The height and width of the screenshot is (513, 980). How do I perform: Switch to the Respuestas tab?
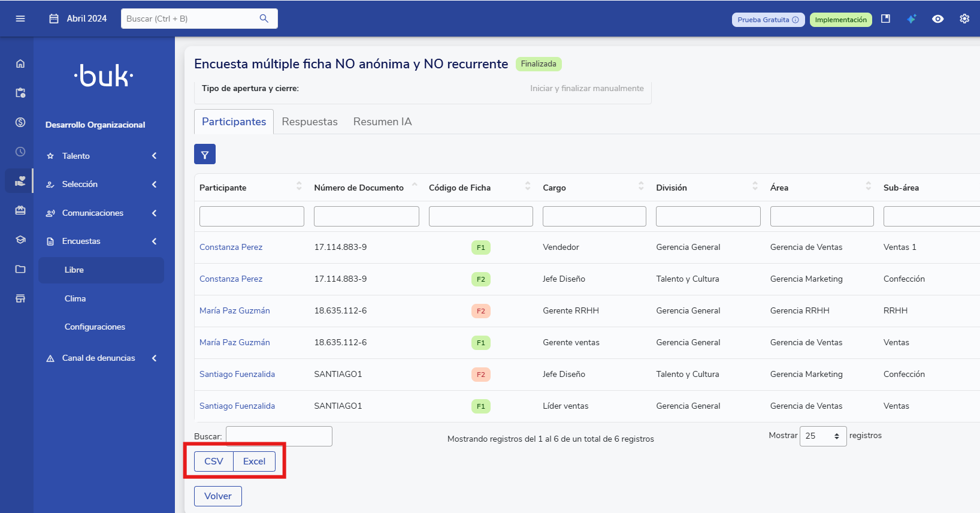point(310,122)
